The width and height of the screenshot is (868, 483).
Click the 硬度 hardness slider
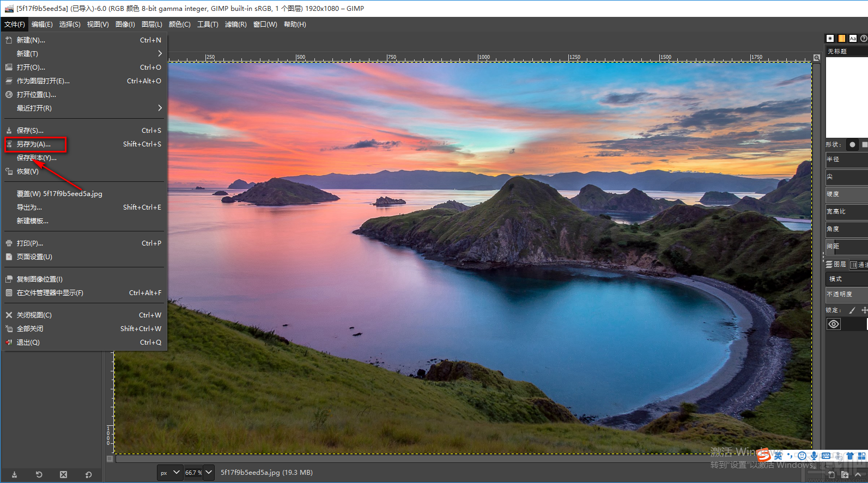coord(846,194)
